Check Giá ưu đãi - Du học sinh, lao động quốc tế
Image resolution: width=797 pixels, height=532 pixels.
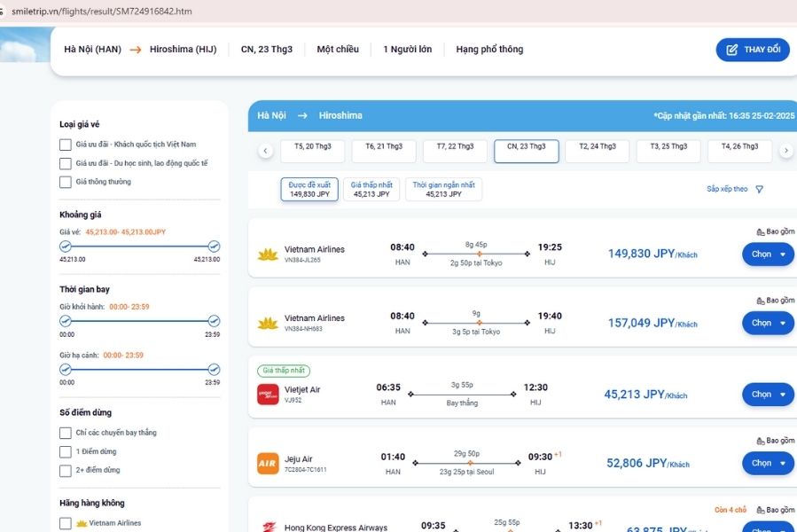click(x=65, y=163)
